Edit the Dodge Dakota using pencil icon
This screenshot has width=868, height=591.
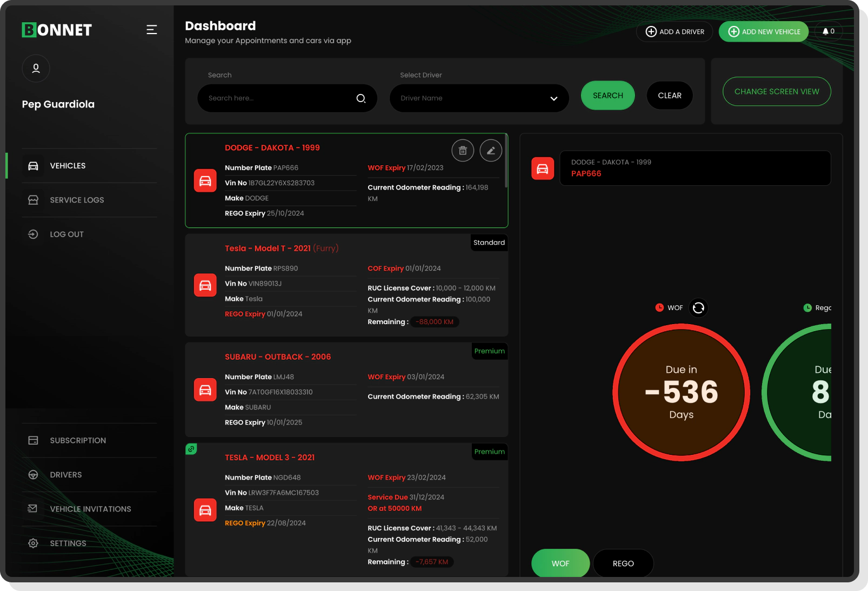(491, 151)
